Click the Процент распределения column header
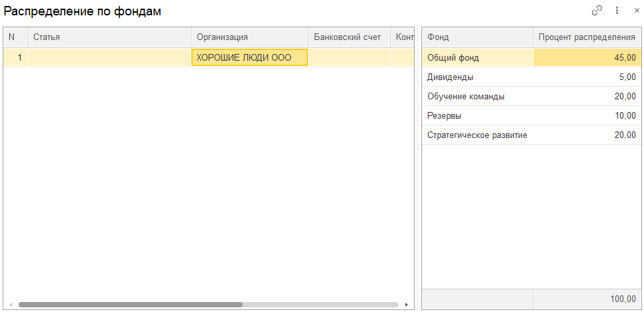Viewport: 644px width, 314px height. tap(587, 37)
